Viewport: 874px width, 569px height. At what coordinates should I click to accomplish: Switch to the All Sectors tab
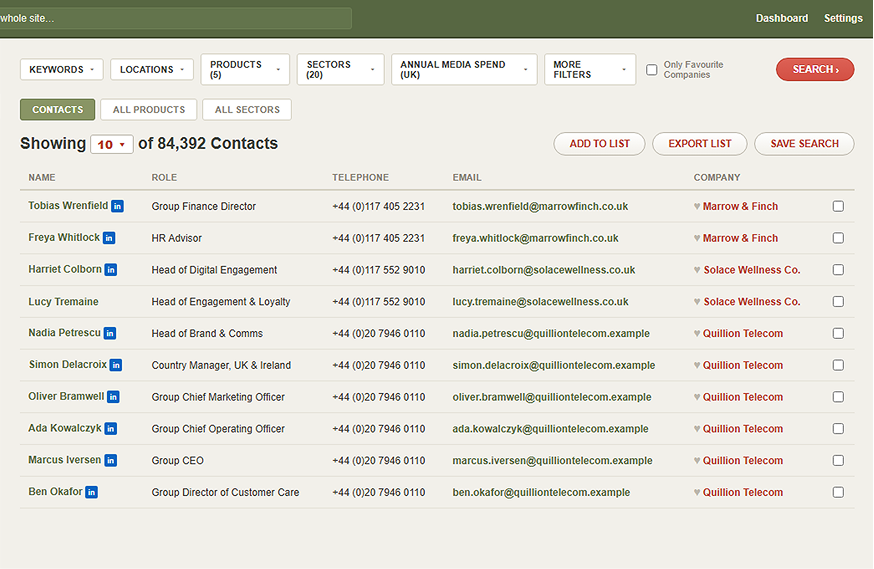247,110
